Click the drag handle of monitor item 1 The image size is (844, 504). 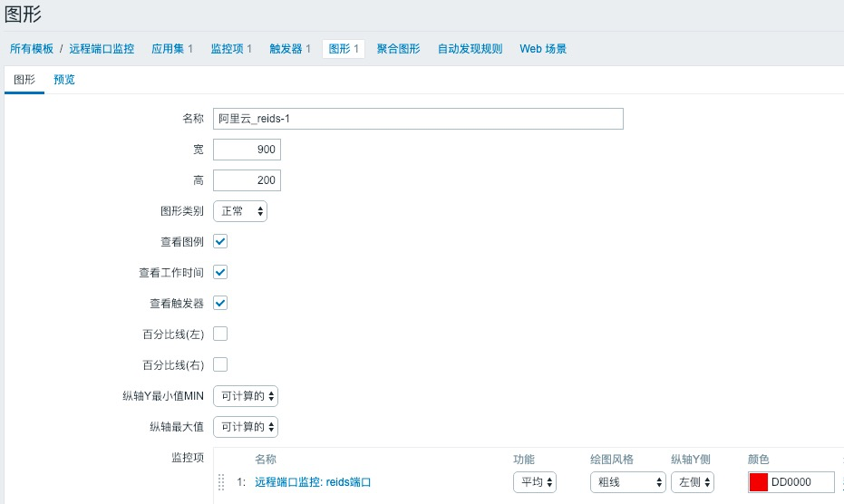tap(221, 482)
